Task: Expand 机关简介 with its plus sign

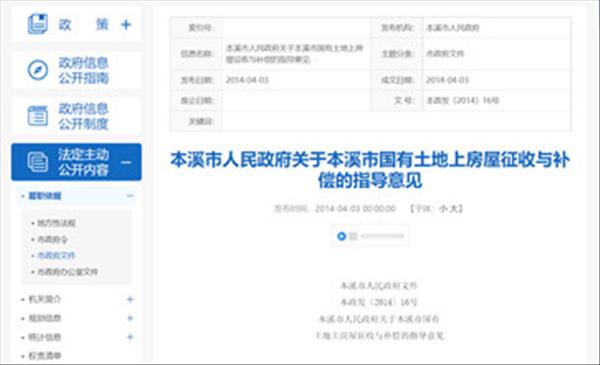Action: (x=130, y=299)
